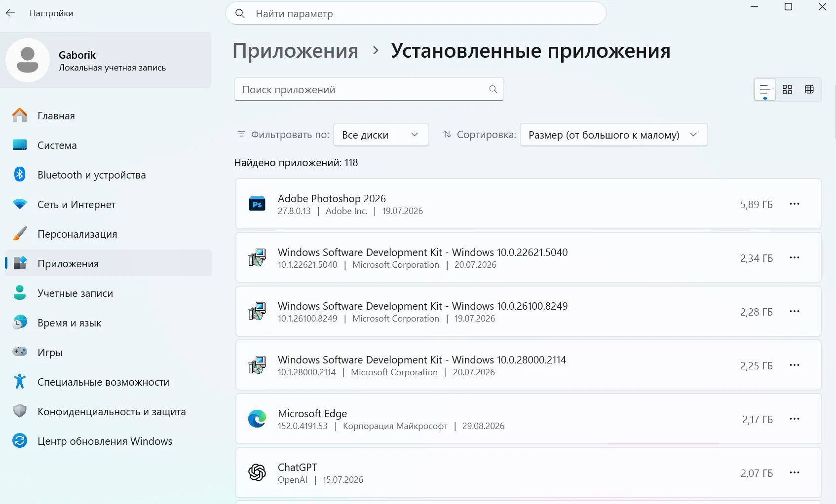Open more options for Microsoft Edge

coord(795,419)
